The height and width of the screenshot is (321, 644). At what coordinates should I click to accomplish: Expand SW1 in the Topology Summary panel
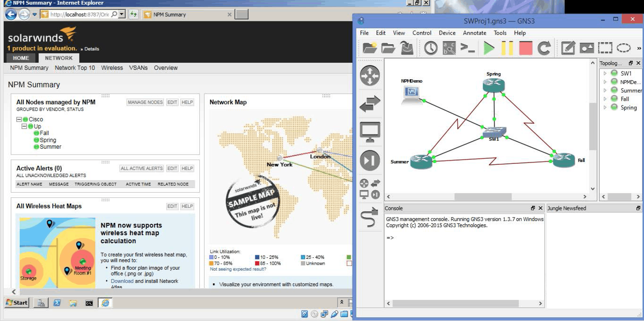tap(606, 73)
